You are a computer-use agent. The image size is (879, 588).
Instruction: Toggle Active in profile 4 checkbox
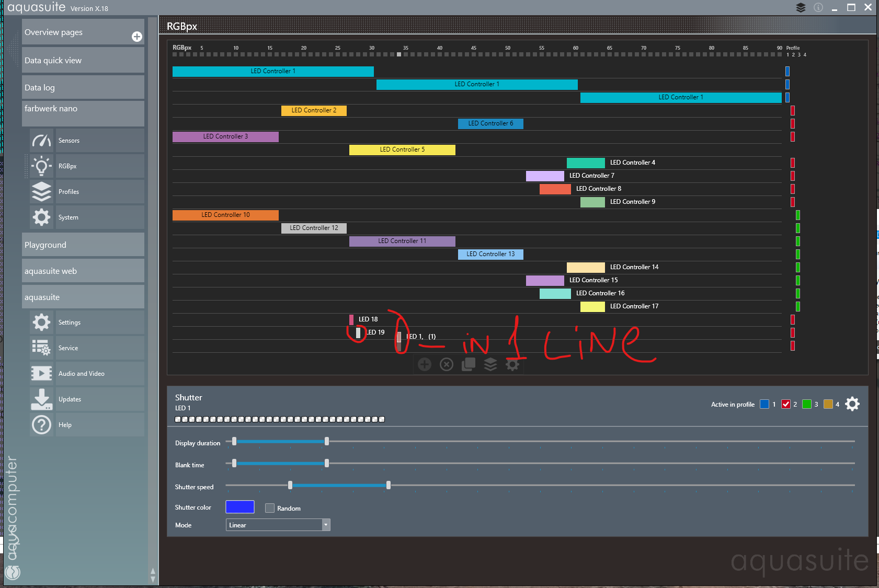(828, 404)
